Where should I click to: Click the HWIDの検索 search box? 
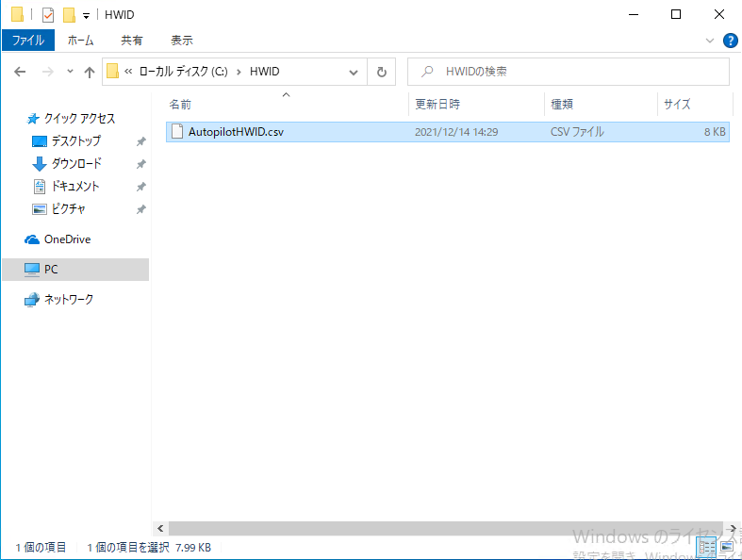(569, 72)
